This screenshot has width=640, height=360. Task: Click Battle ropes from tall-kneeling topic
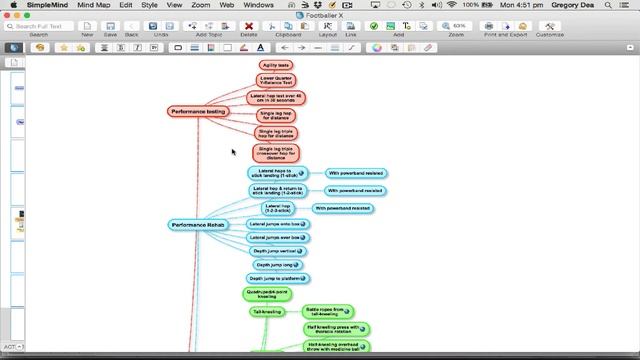pos(328,312)
